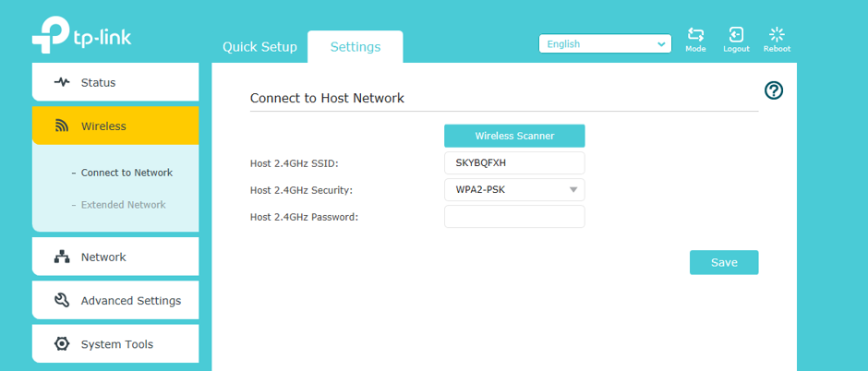Click the Wireless signal icon
868x371 pixels.
click(x=62, y=126)
